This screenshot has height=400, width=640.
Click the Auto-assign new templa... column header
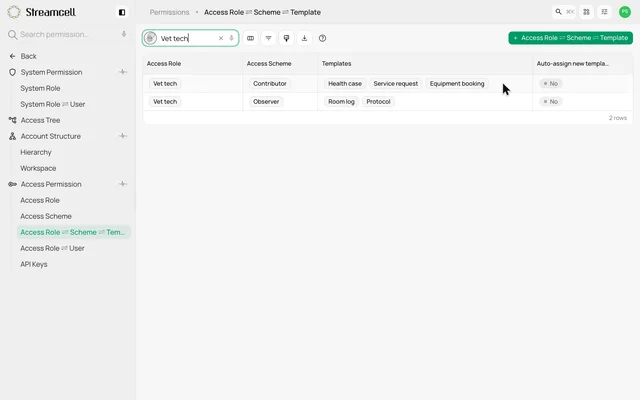pos(573,63)
